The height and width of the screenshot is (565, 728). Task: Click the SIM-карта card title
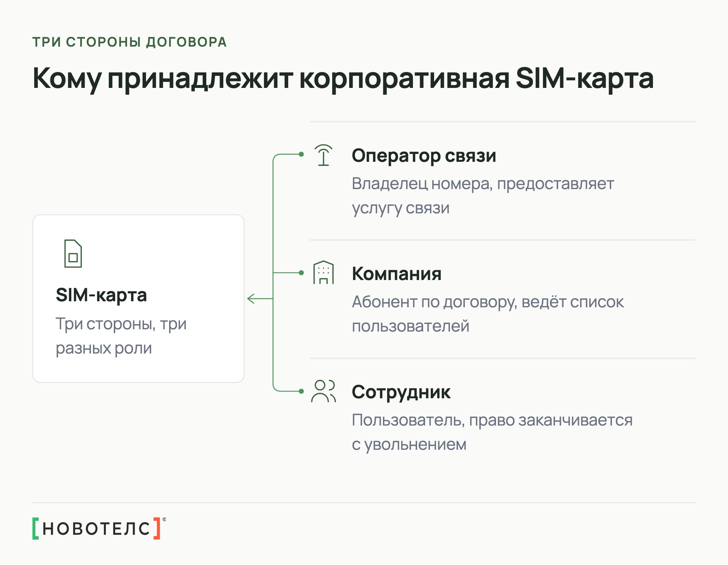[101, 295]
